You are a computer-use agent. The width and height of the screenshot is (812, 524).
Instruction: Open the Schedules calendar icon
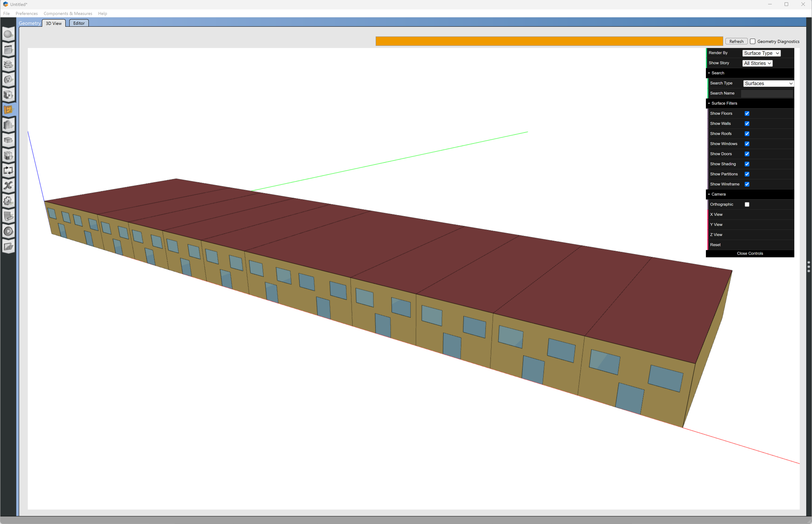click(8, 49)
